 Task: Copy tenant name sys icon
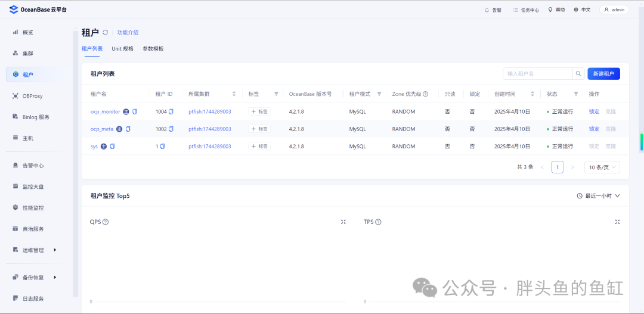point(113,146)
